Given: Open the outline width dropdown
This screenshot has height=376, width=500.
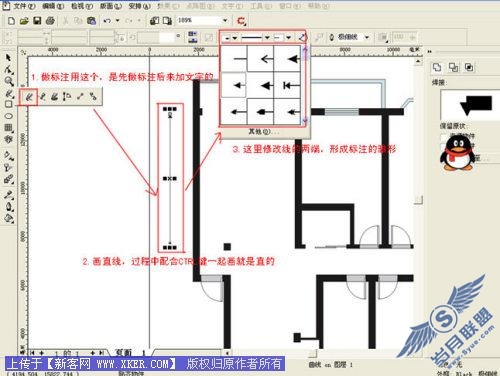Looking at the screenshot, I should [367, 37].
